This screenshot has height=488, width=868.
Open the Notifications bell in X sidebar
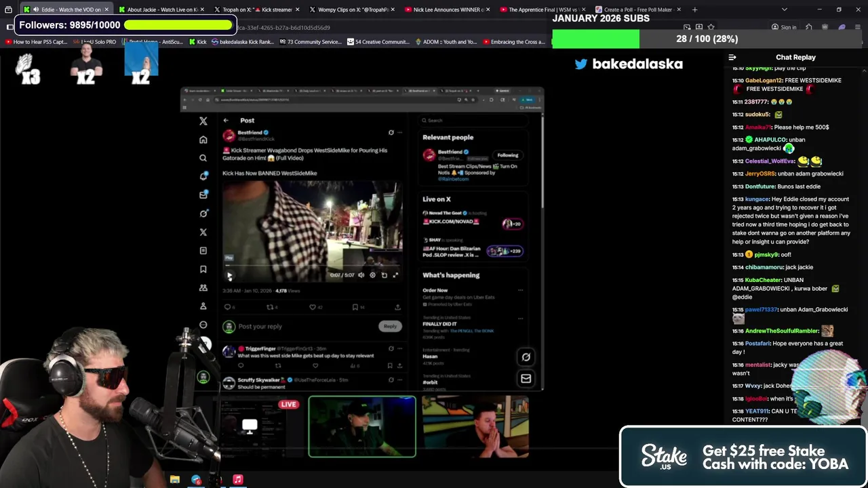[x=203, y=176]
